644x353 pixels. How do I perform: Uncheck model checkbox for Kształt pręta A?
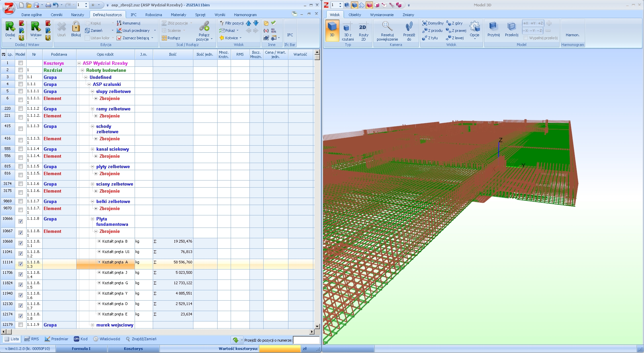click(x=20, y=264)
